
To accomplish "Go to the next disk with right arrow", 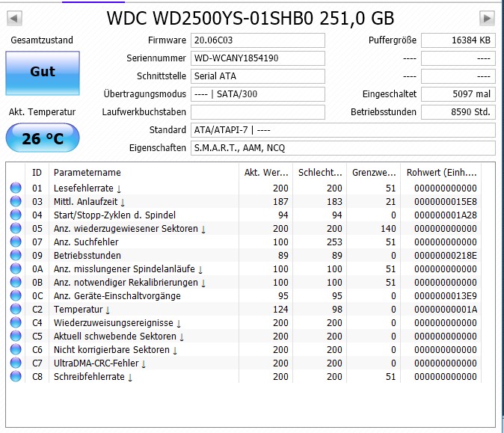I will tap(487, 19).
